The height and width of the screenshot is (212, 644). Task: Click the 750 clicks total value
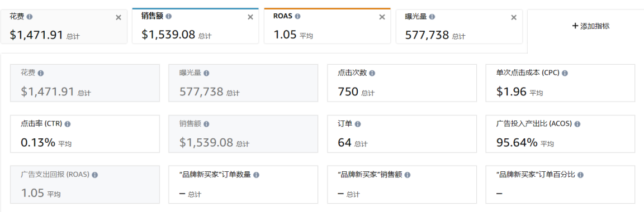tap(348, 91)
